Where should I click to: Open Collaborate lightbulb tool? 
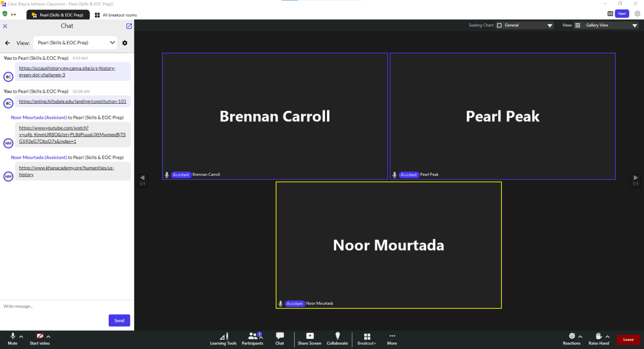tap(337, 338)
